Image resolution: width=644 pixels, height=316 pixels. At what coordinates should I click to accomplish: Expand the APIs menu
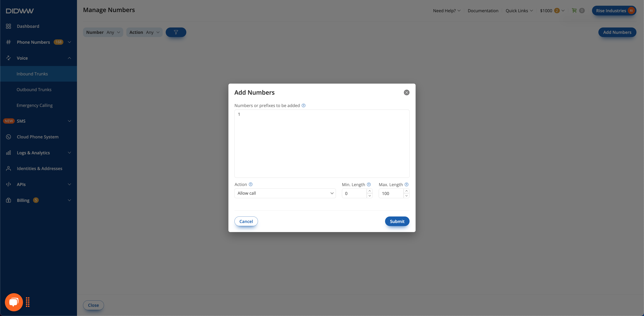pyautogui.click(x=69, y=184)
